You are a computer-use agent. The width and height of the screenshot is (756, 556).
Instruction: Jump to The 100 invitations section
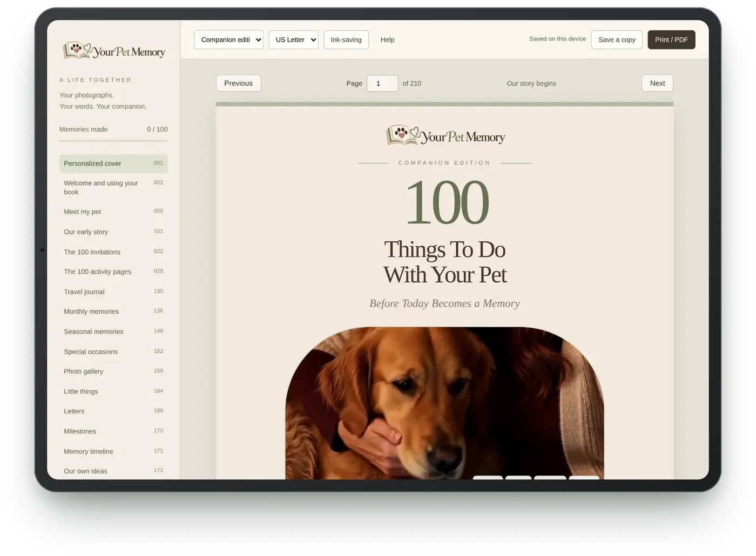[113, 252]
